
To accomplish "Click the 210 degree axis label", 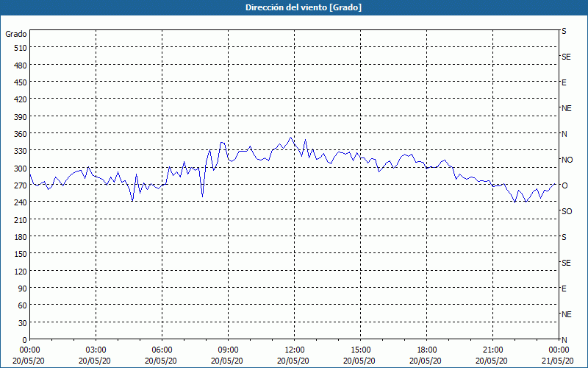I will coord(21,220).
